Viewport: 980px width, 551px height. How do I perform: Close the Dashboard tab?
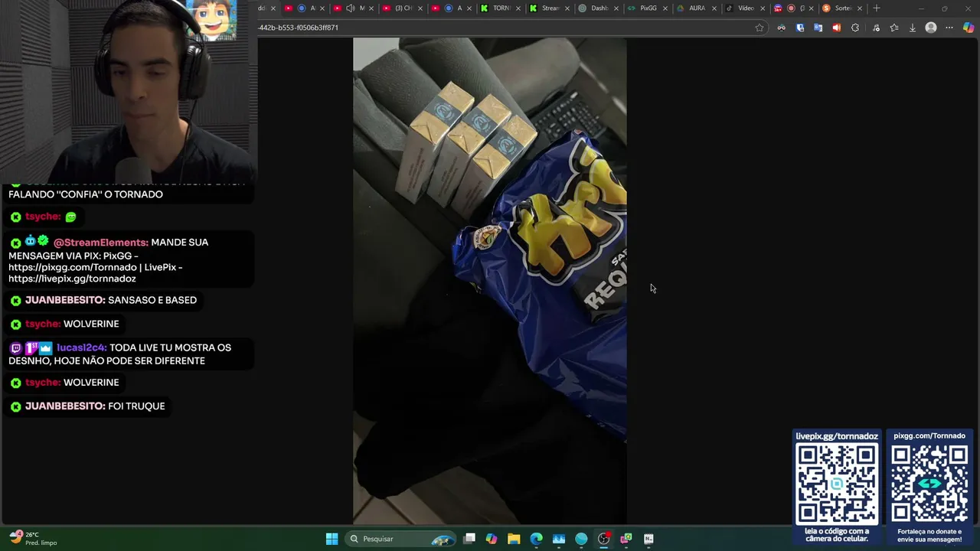click(616, 8)
